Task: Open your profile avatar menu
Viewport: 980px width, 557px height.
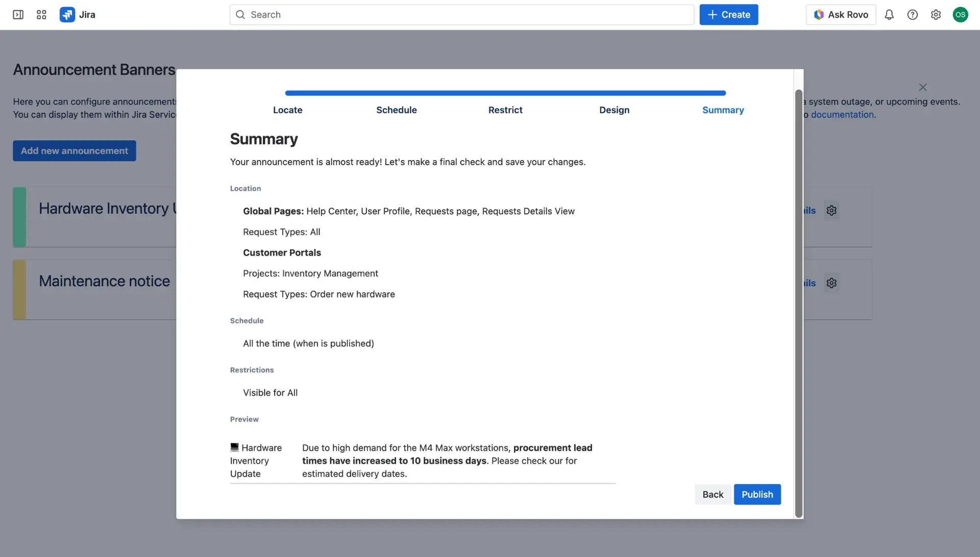Action: 961,14
